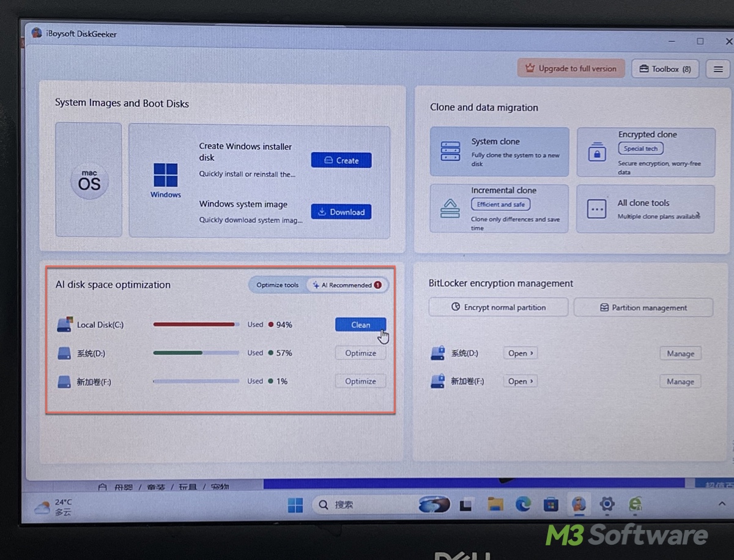Click the weather widget showing 24°C

pos(54,507)
